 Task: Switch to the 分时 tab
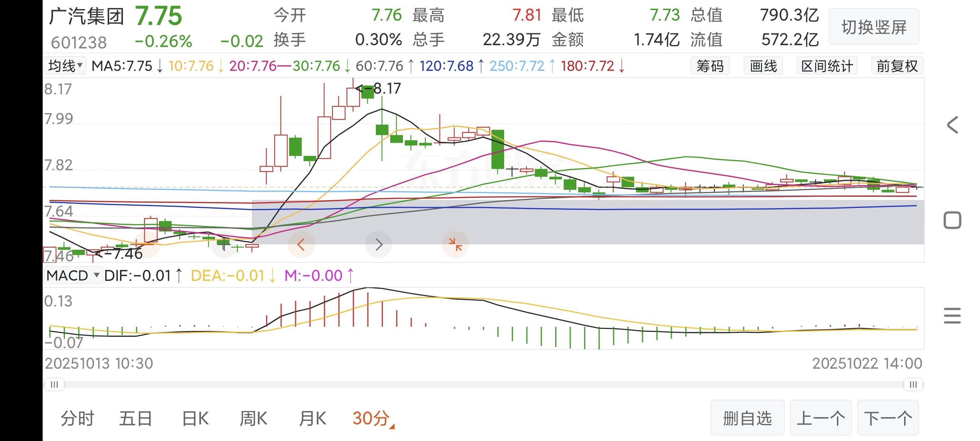77,418
